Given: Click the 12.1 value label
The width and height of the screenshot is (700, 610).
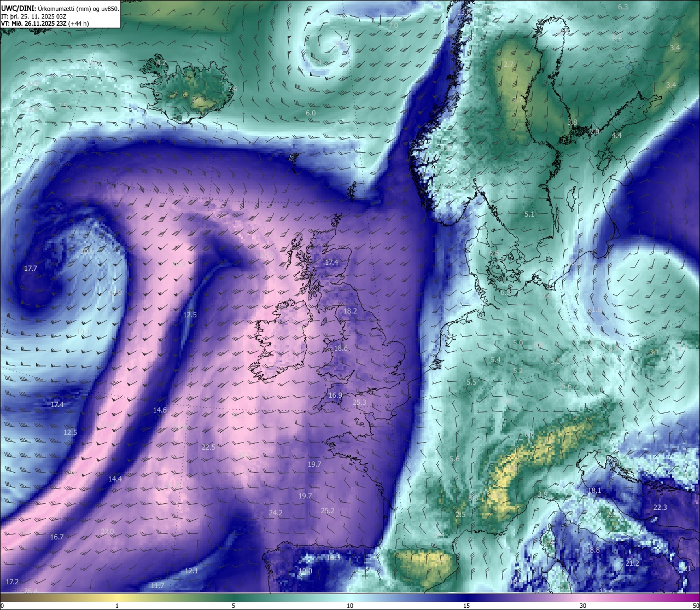Looking at the screenshot, I should (x=191, y=571).
